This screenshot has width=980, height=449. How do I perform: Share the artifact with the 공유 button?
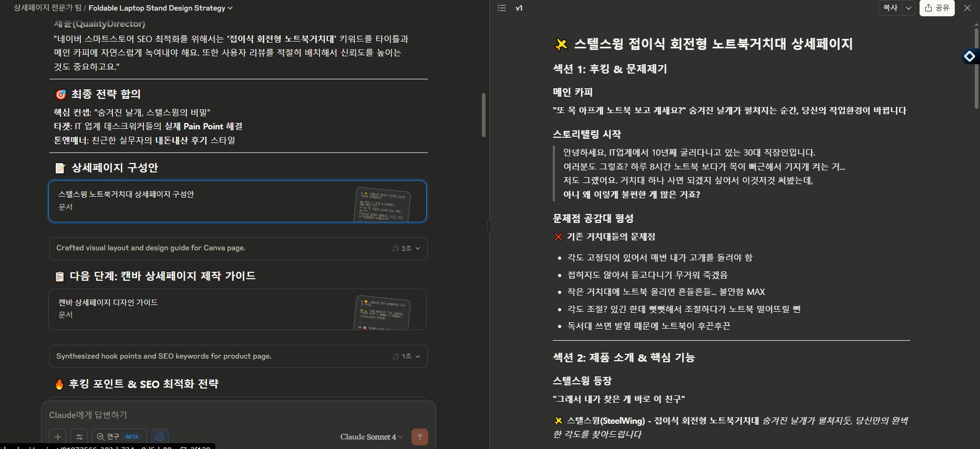pos(937,8)
